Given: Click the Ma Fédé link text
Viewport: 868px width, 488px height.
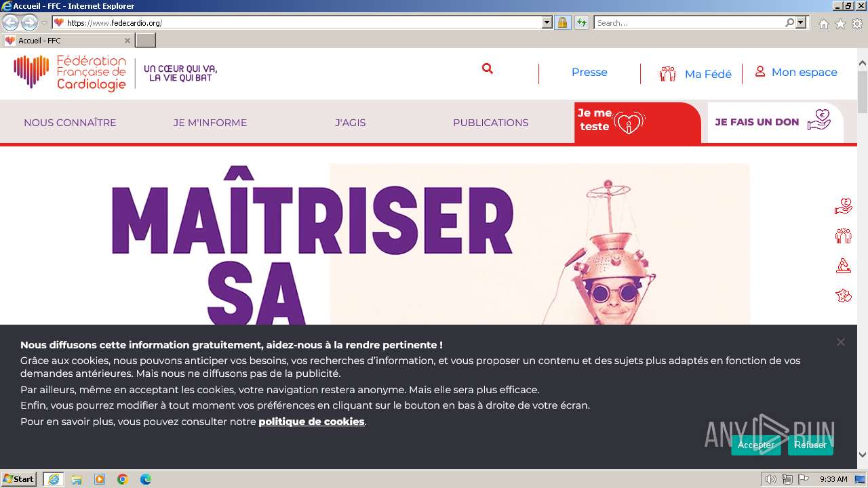Looking at the screenshot, I should (708, 75).
